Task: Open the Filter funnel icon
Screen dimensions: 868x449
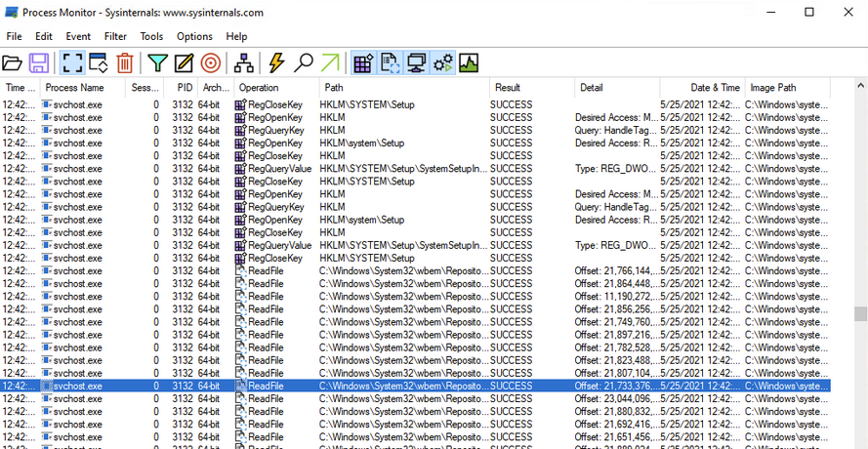Action: [x=158, y=63]
